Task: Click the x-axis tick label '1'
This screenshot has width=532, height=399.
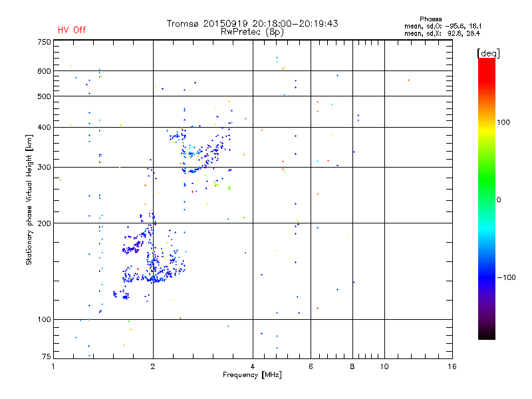Action: [53, 366]
